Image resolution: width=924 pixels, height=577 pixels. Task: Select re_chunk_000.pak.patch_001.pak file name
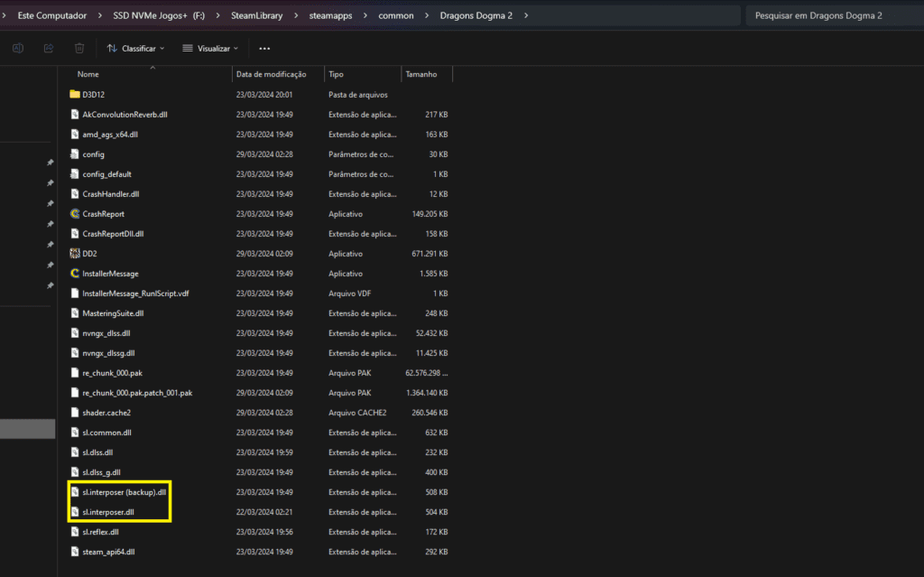tap(137, 393)
